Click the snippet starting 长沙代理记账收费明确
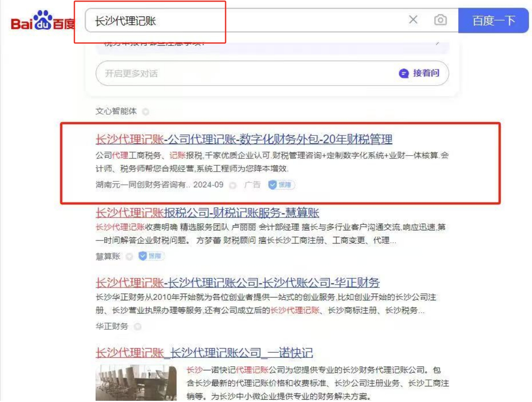Viewport: 532px width, 402px height. click(x=271, y=234)
